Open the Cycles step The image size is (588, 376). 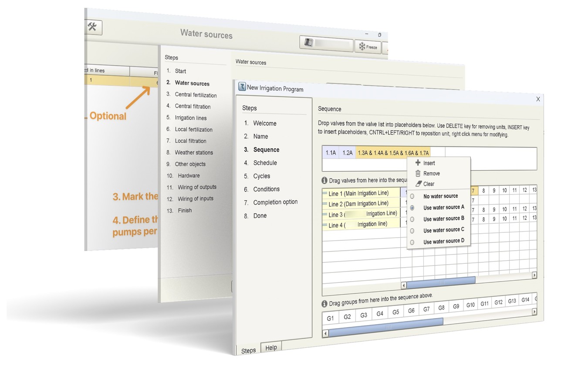261,176
